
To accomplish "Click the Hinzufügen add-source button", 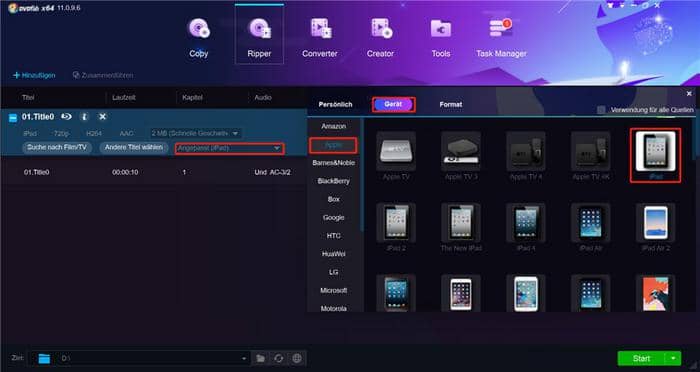I will 34,75.
